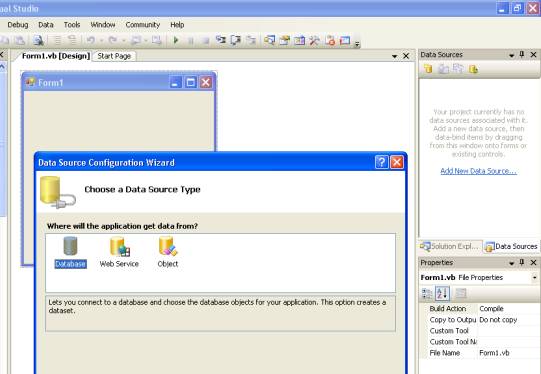Open the Data Sources panel dropdown arrow
The height and width of the screenshot is (374, 541).
click(x=512, y=55)
